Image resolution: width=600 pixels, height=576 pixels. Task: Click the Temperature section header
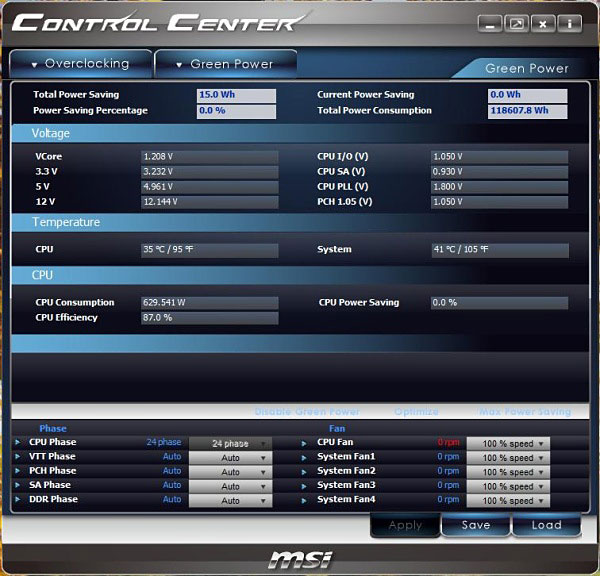click(x=66, y=222)
